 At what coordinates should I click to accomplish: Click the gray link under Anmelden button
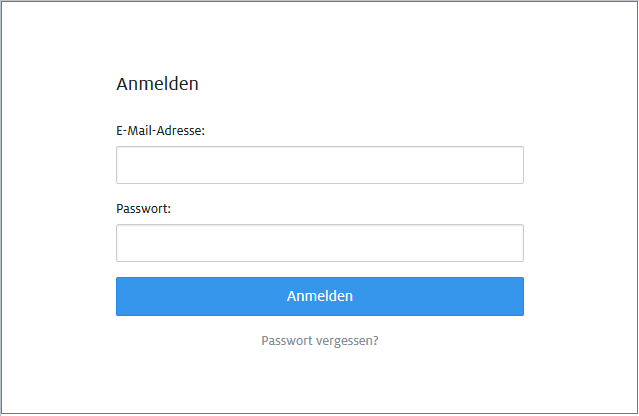pyautogui.click(x=319, y=340)
